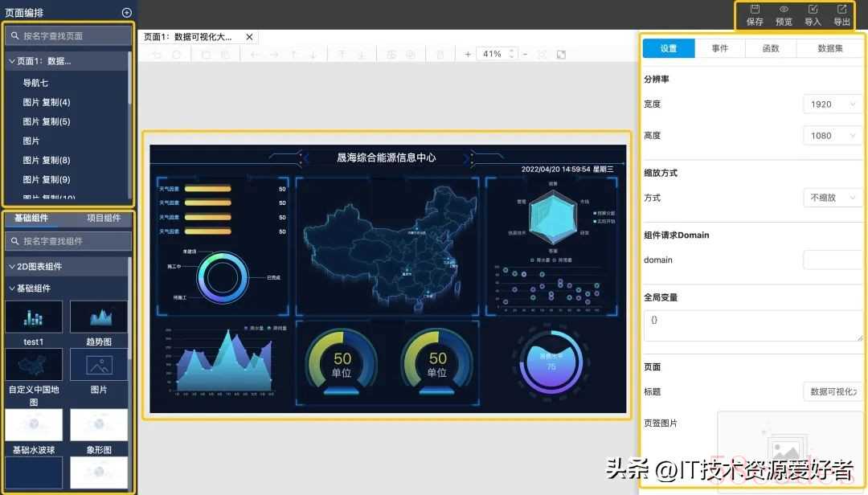Close the 页面1 canvas tab

coord(249,37)
